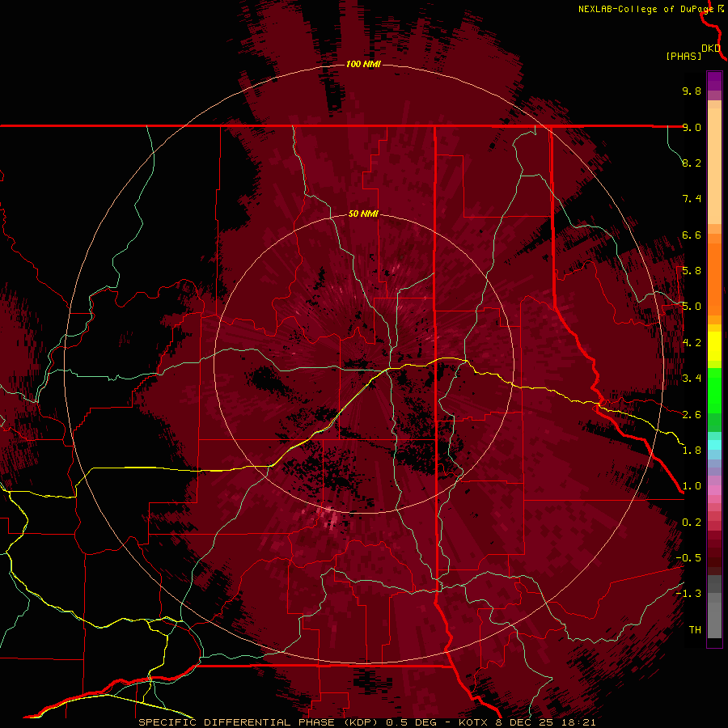The width and height of the screenshot is (728, 728).
Task: Click the -0.5 scale value
Action: point(688,558)
